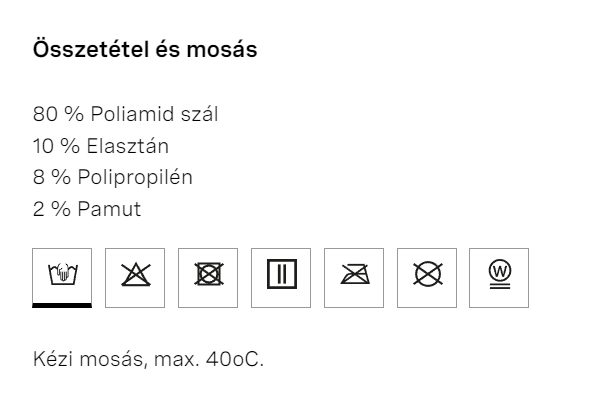The height and width of the screenshot is (415, 600).
Task: Click the 80 % percentage value
Action: pyautogui.click(x=58, y=114)
